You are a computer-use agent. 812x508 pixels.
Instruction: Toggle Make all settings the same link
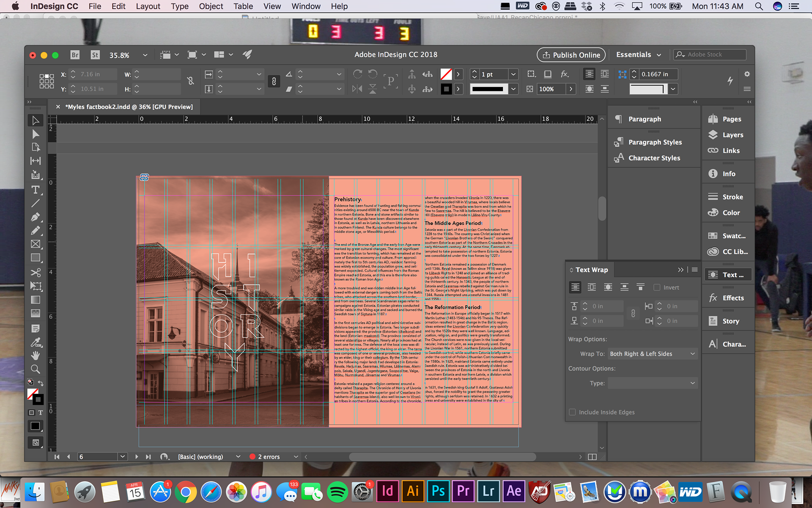click(x=633, y=314)
